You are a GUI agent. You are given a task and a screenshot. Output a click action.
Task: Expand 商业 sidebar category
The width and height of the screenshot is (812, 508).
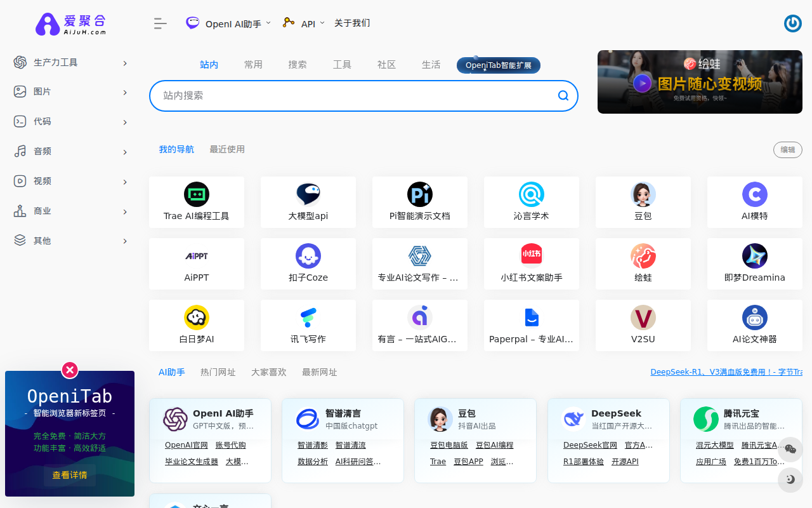pyautogui.click(x=71, y=211)
